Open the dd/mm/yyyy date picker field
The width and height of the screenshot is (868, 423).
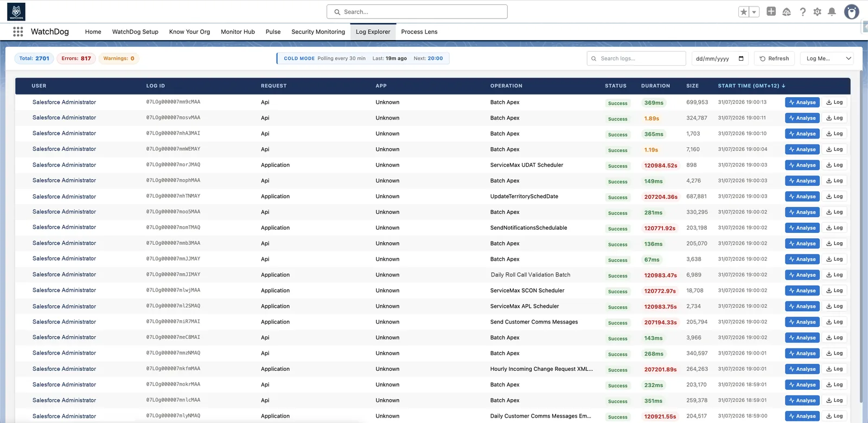coord(720,58)
